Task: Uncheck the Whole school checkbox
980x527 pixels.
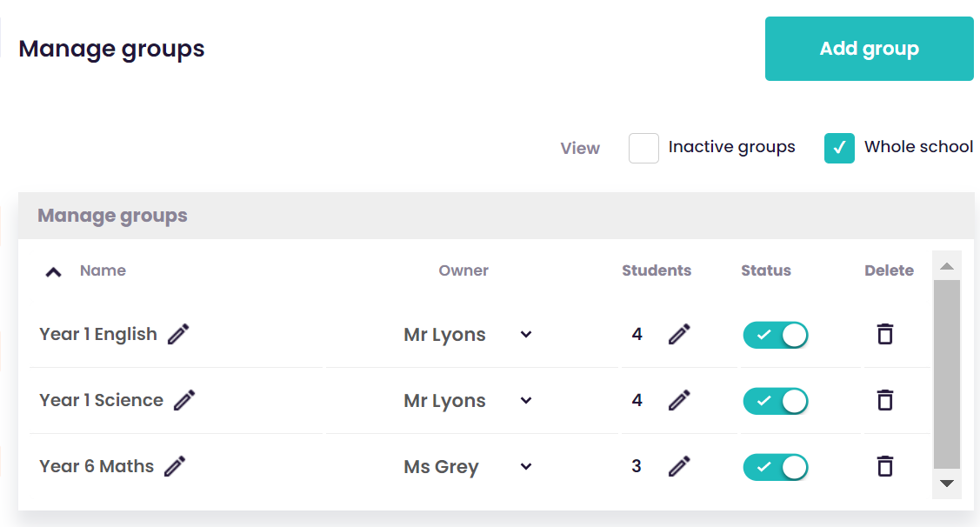Action: point(839,148)
